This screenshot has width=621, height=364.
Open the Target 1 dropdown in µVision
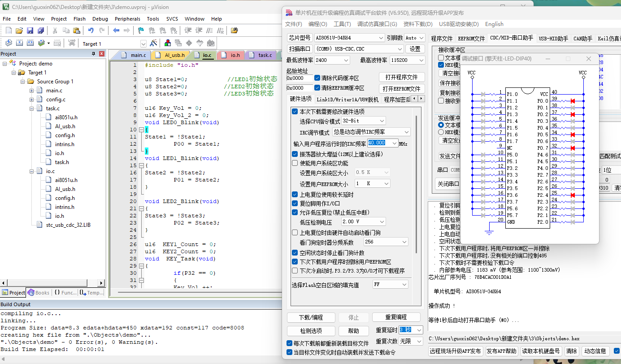pyautogui.click(x=143, y=44)
